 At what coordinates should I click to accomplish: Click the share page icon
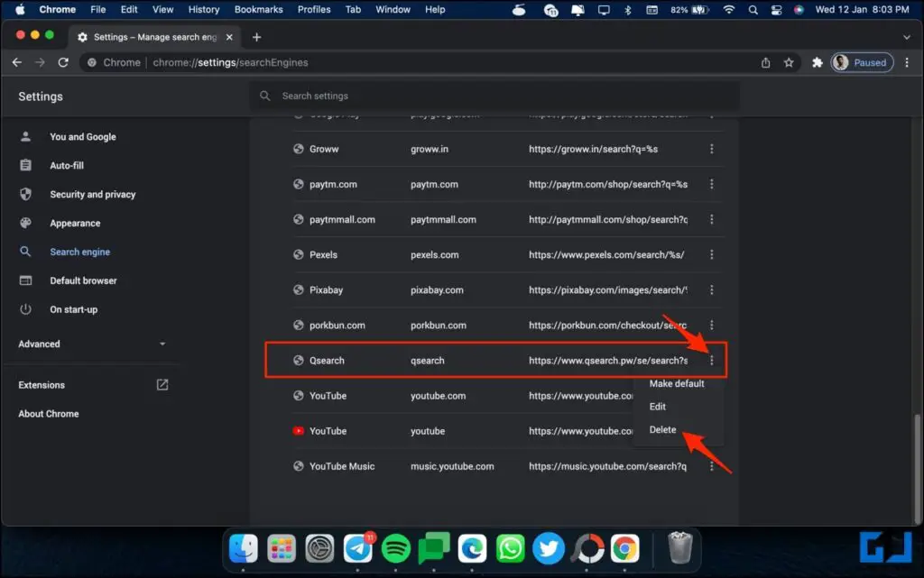765,62
